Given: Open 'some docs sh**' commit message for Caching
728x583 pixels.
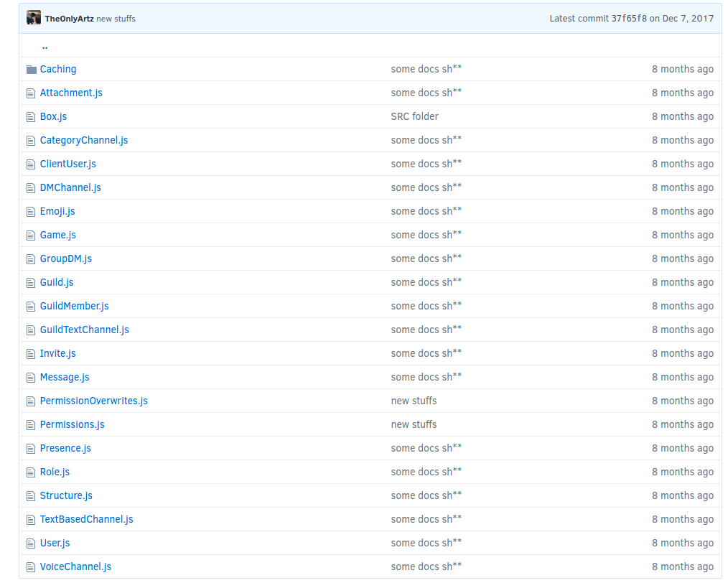Looking at the screenshot, I should point(426,69).
